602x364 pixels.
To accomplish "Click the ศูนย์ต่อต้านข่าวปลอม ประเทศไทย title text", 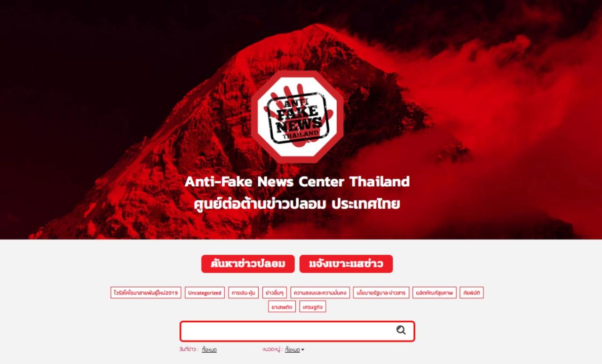I will point(297,204).
